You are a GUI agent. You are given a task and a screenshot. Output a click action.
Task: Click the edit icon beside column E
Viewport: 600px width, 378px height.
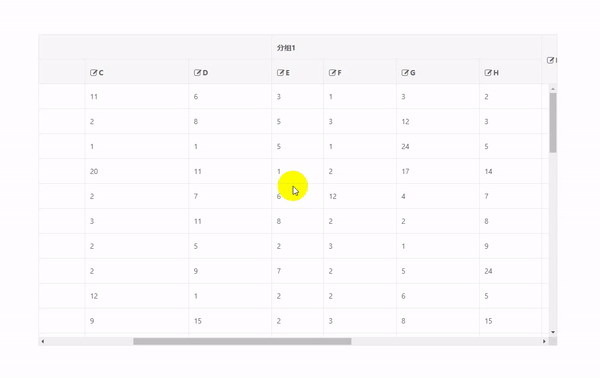pyautogui.click(x=280, y=73)
